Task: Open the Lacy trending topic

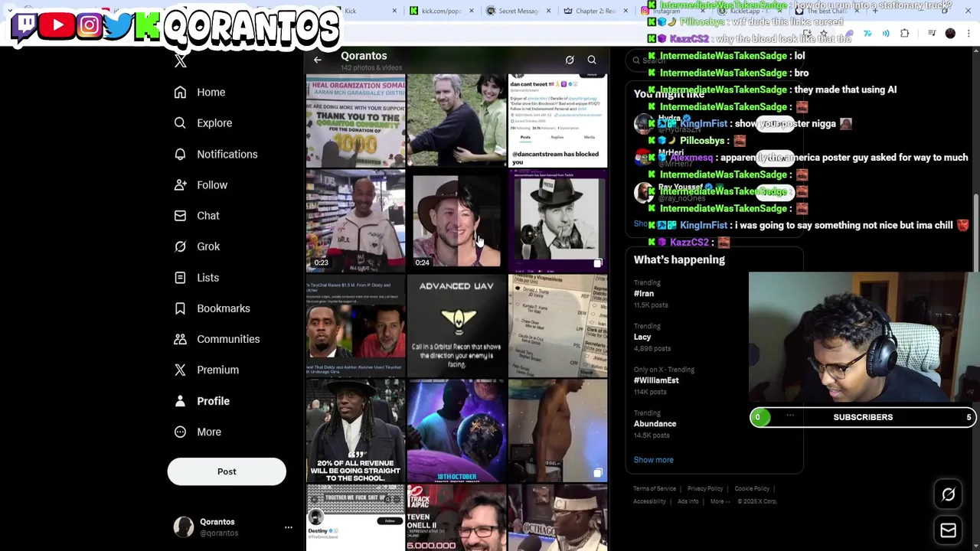Action: pos(642,337)
